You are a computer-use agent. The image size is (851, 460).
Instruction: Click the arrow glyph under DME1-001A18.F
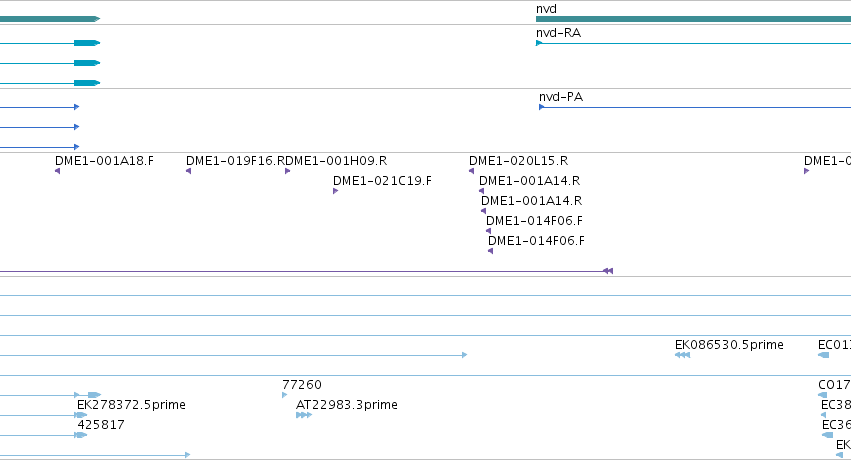(58, 171)
